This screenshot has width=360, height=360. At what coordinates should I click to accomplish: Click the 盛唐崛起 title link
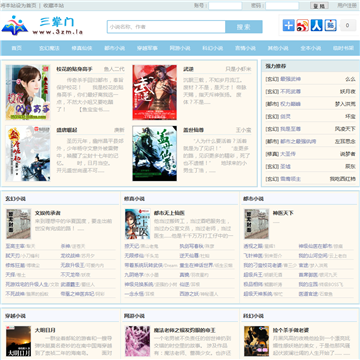click(x=67, y=130)
